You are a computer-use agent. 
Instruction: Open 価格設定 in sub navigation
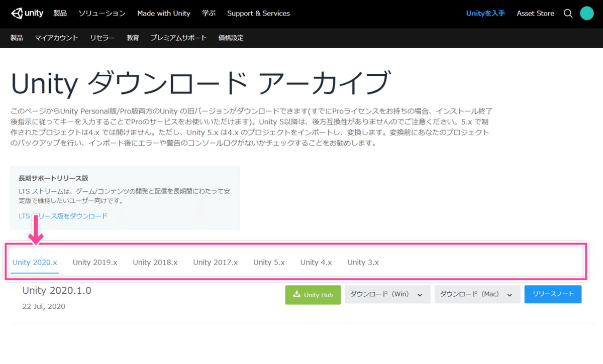(x=231, y=38)
